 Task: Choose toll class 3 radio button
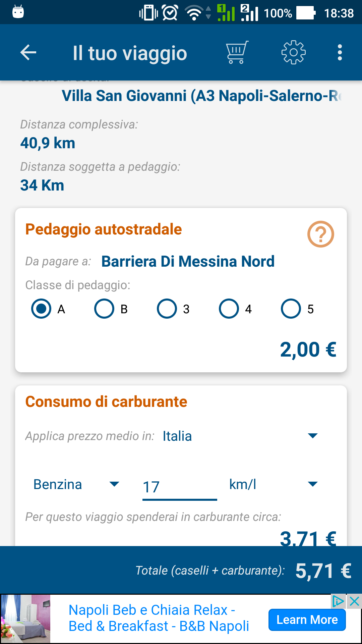pyautogui.click(x=167, y=309)
